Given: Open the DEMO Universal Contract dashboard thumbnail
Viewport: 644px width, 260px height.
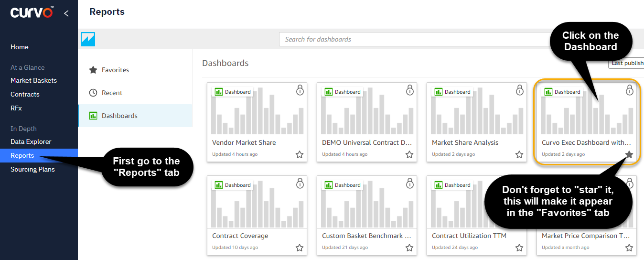Looking at the screenshot, I should (368, 109).
